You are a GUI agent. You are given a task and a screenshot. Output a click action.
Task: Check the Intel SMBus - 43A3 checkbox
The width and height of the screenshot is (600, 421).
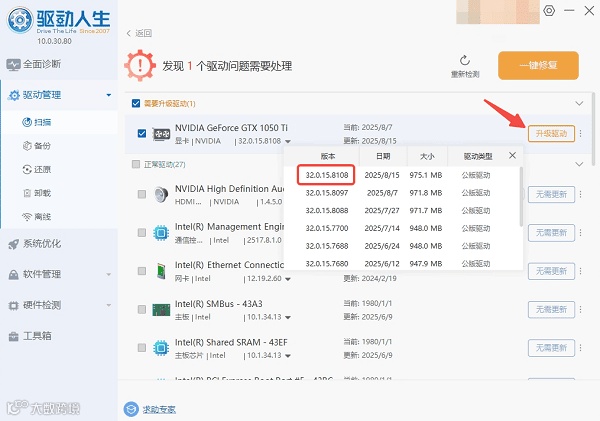point(142,309)
